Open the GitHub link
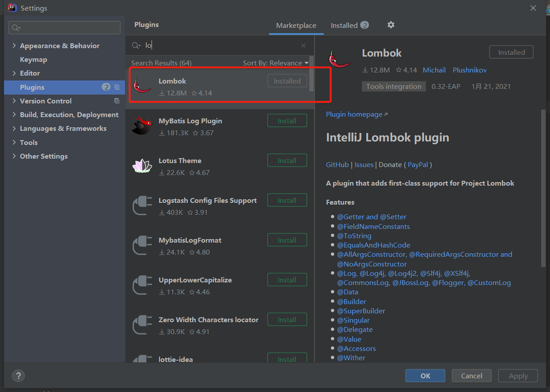This screenshot has height=392, width=550. (x=338, y=164)
